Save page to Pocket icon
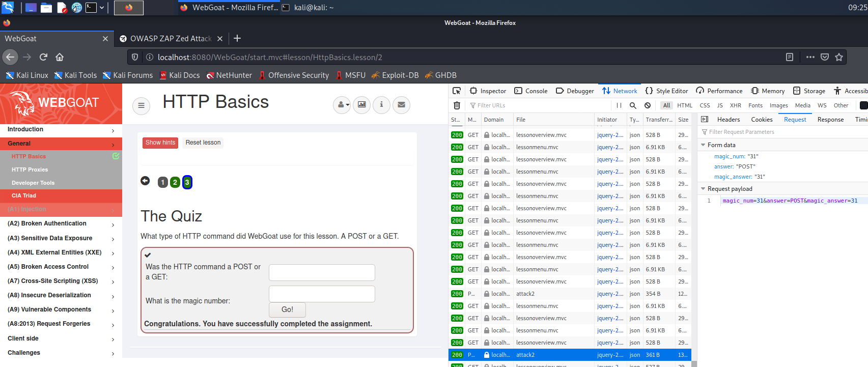 point(825,57)
